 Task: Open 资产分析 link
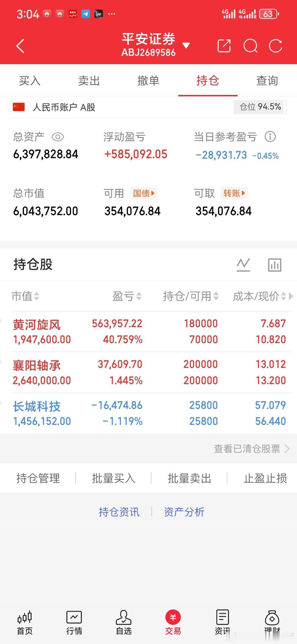(184, 512)
